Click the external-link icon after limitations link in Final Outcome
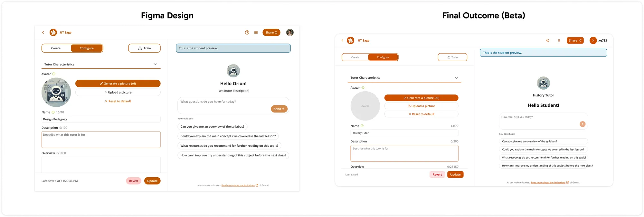 (567, 182)
